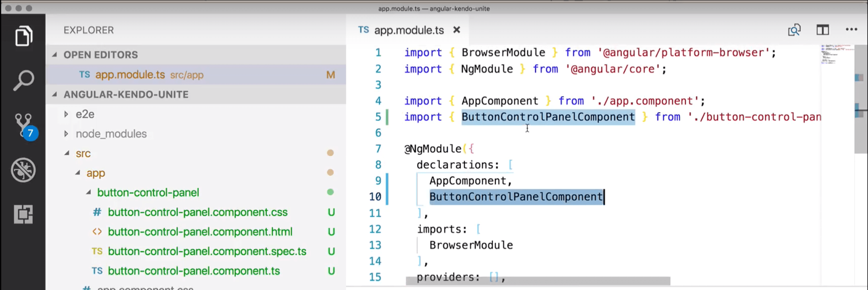Click the editor horizontal scrollbar

(x=538, y=281)
